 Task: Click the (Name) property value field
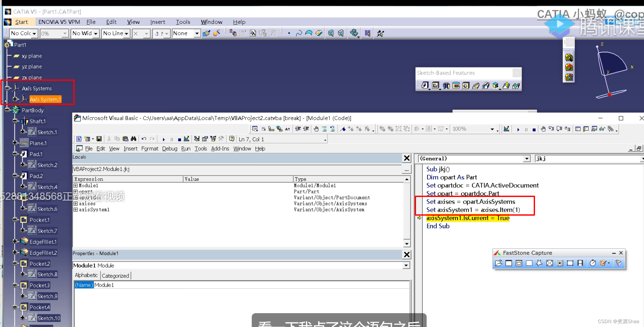point(251,285)
